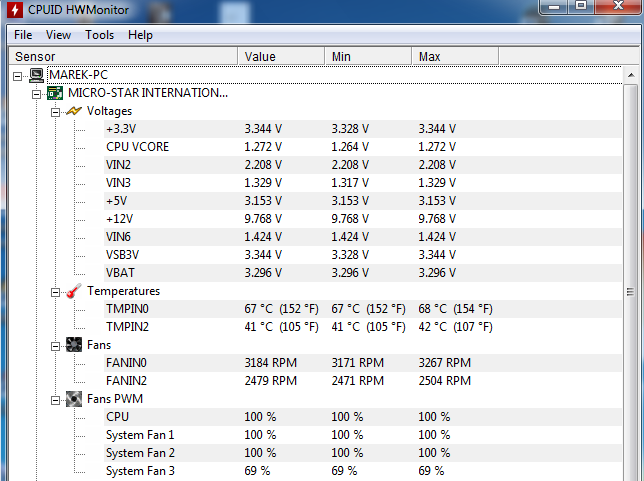Collapse the MAREK-PC root node

pyautogui.click(x=17, y=76)
